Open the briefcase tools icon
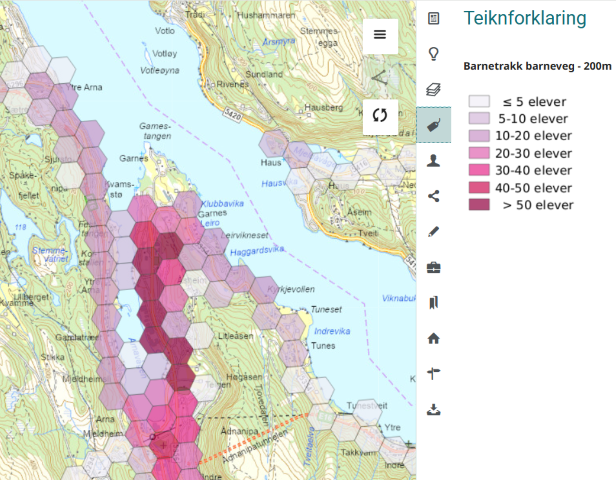Image resolution: width=616 pixels, height=480 pixels. [434, 267]
